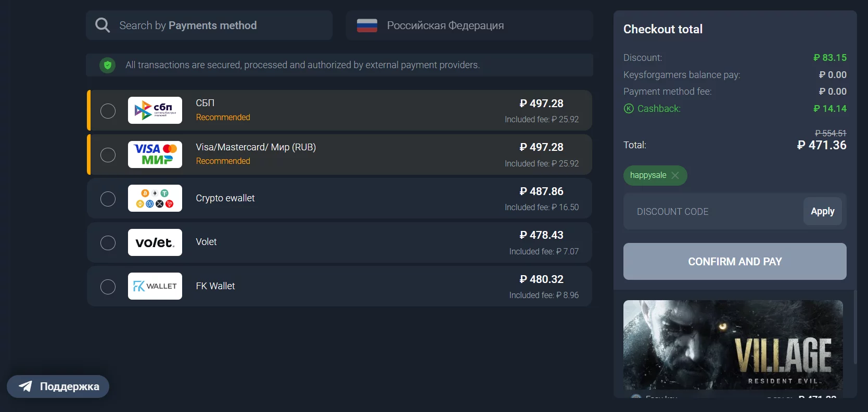Click the Resident Evil Village thumbnail
The height and width of the screenshot is (412, 868).
(x=733, y=344)
